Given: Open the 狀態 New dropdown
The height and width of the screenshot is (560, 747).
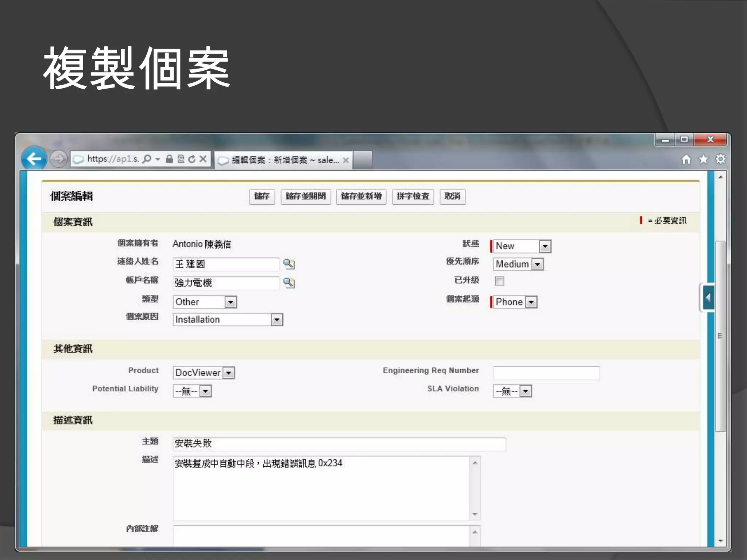Looking at the screenshot, I should [522, 246].
